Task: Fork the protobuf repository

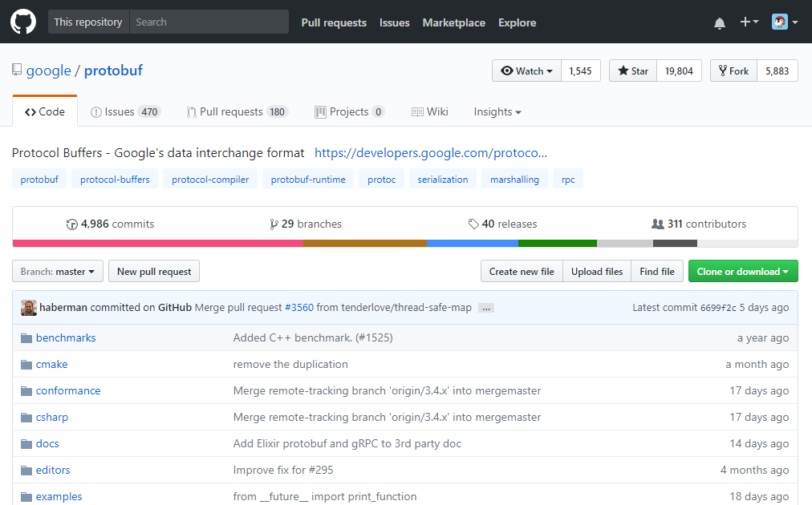Action: [x=734, y=71]
